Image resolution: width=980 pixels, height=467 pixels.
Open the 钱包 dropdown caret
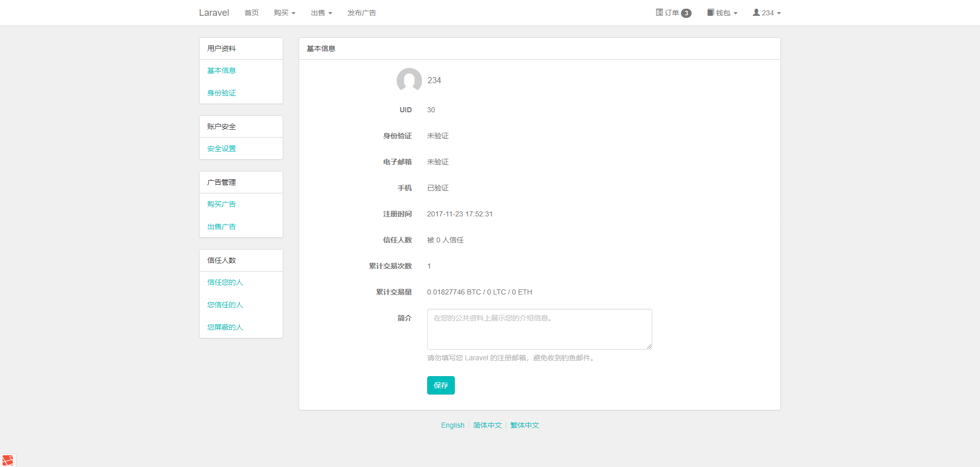[736, 13]
